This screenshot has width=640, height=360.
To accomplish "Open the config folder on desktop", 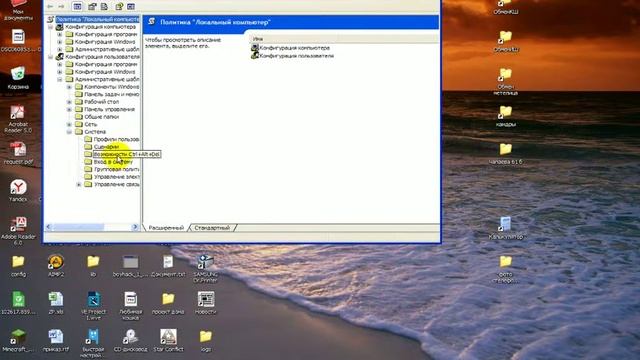I will (x=18, y=266).
